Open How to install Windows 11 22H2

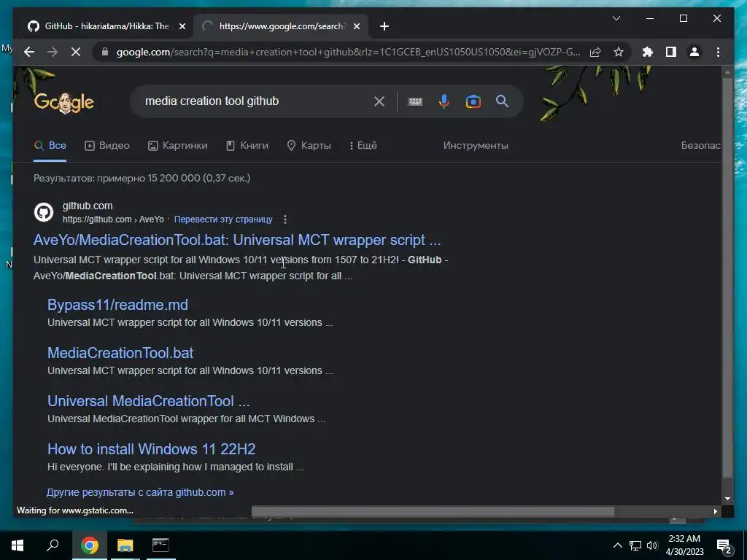[x=152, y=449]
